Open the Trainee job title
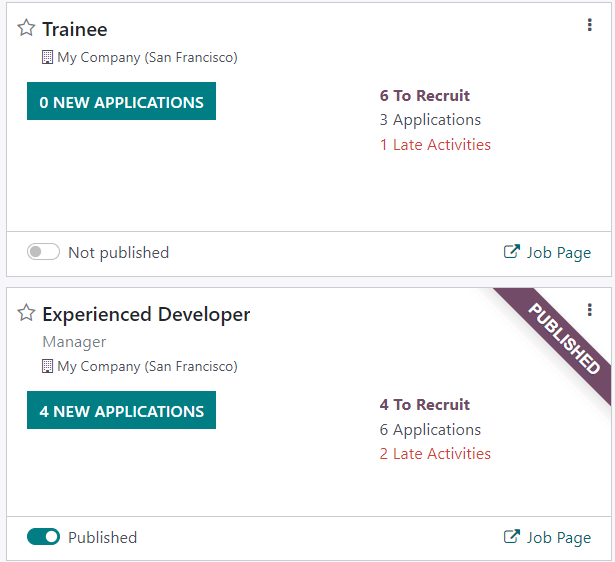This screenshot has height=562, width=615. point(75,29)
